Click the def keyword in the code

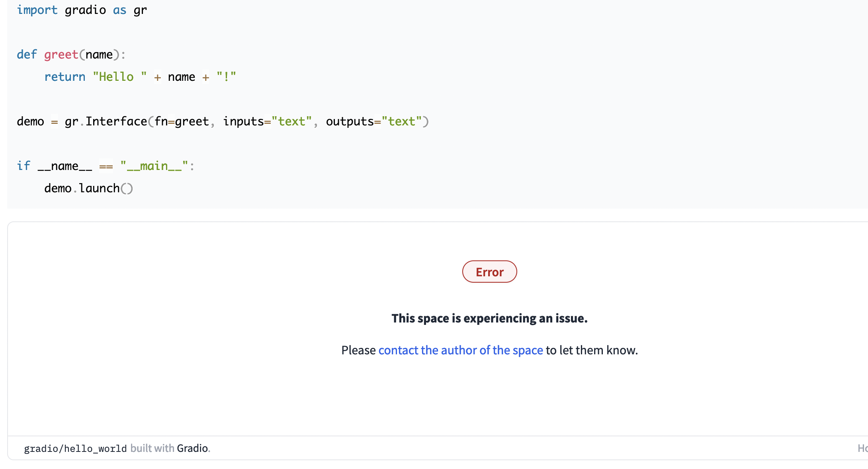click(x=26, y=54)
